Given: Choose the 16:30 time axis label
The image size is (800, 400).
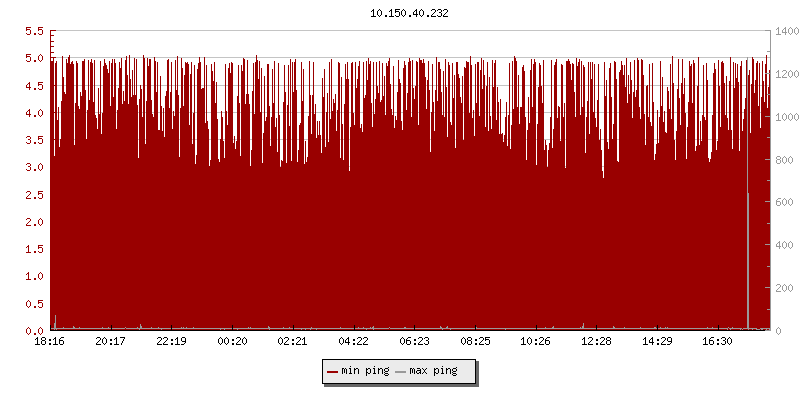Looking at the screenshot, I should [x=718, y=341].
